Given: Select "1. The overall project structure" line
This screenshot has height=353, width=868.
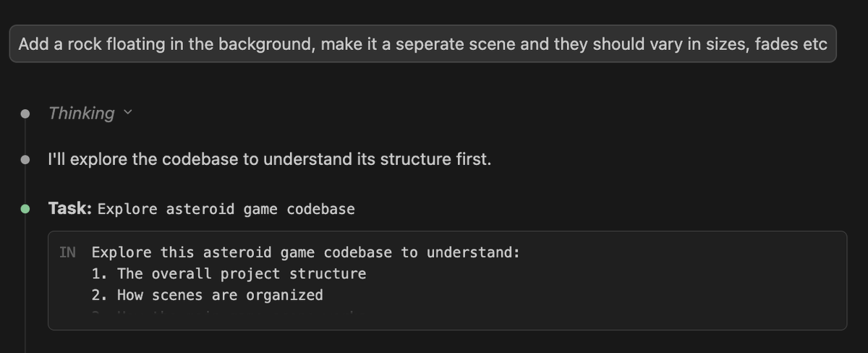Looking at the screenshot, I should 229,273.
